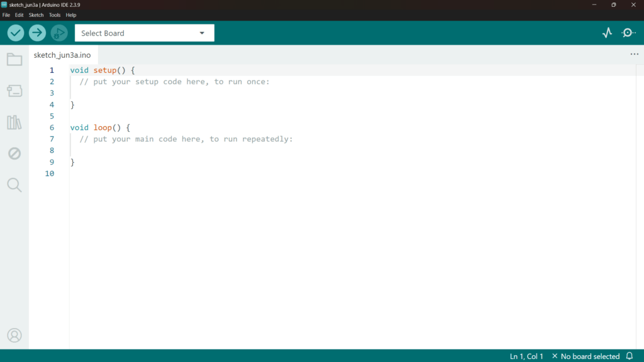Open the account profile icon
Image resolution: width=644 pixels, height=362 pixels.
tap(14, 336)
